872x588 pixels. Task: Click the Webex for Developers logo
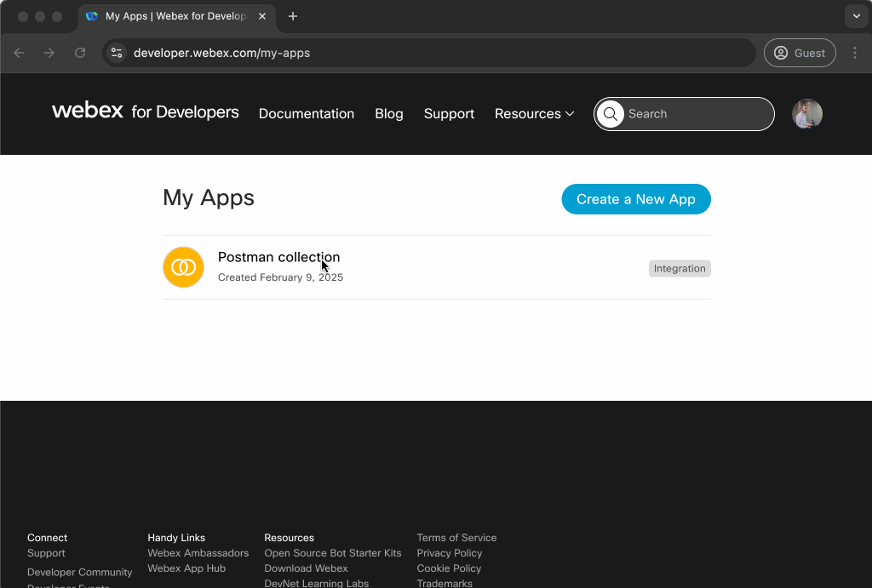tap(145, 111)
